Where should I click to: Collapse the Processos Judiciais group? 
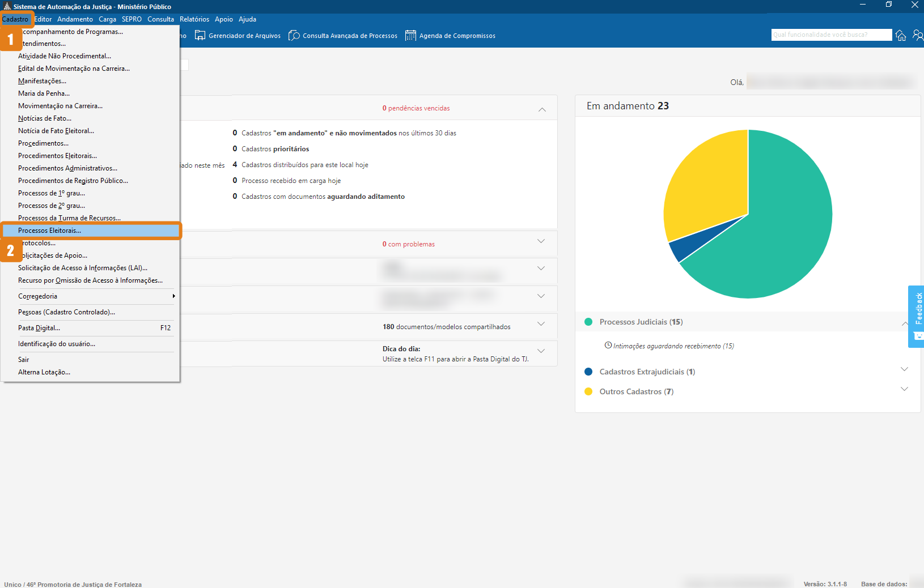click(x=904, y=323)
